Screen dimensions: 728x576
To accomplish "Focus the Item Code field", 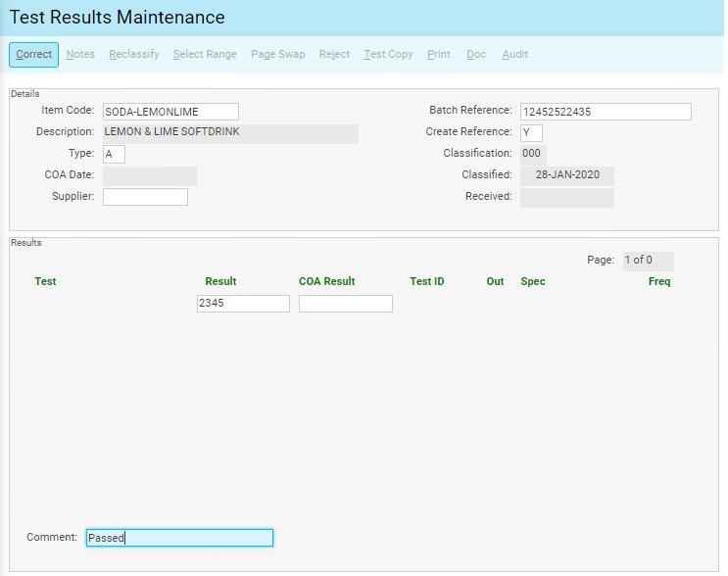I will tap(170, 112).
